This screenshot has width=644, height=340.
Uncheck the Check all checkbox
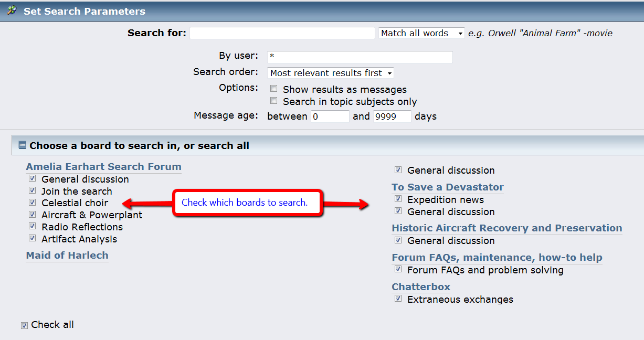(x=24, y=325)
